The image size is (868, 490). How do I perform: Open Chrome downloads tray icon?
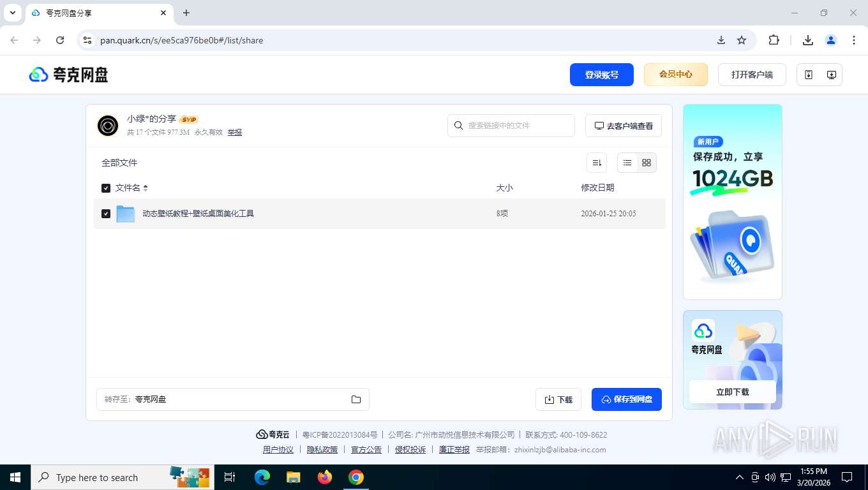[808, 40]
